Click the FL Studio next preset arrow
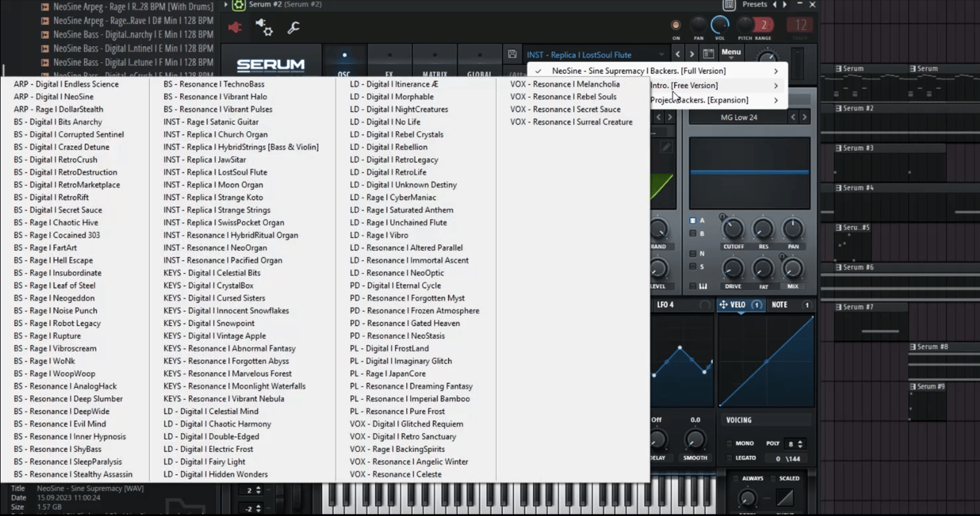 tap(785, 5)
